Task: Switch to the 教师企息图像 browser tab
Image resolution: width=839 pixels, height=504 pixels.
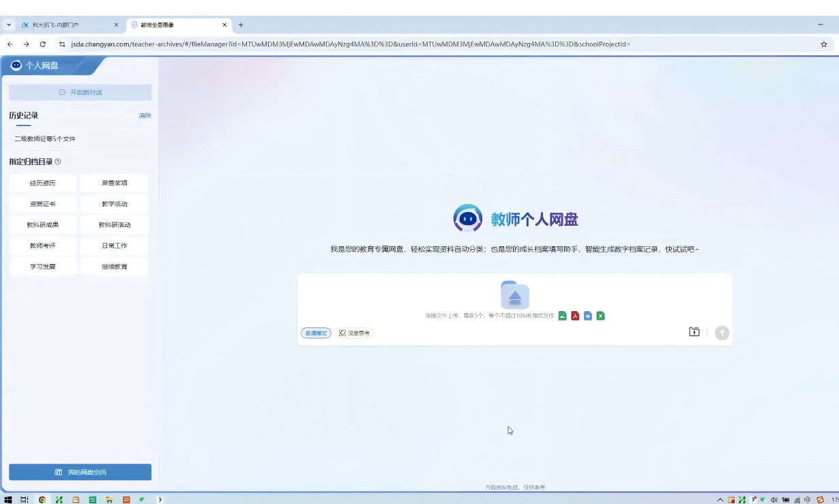Action: [x=158, y=25]
